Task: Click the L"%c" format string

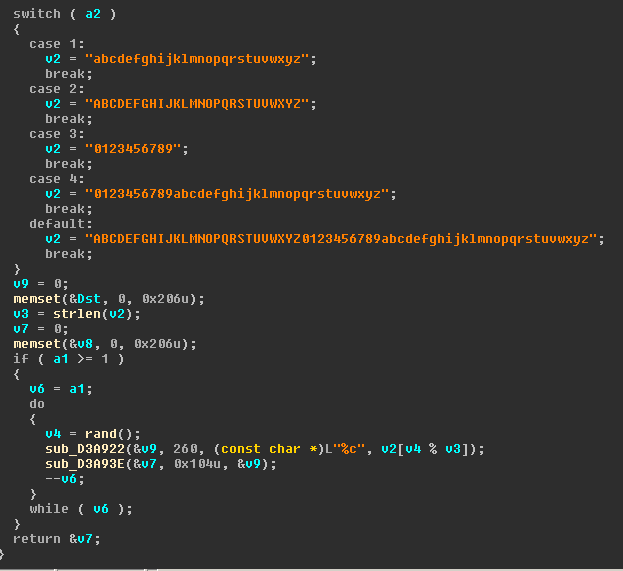Action: [x=345, y=449]
